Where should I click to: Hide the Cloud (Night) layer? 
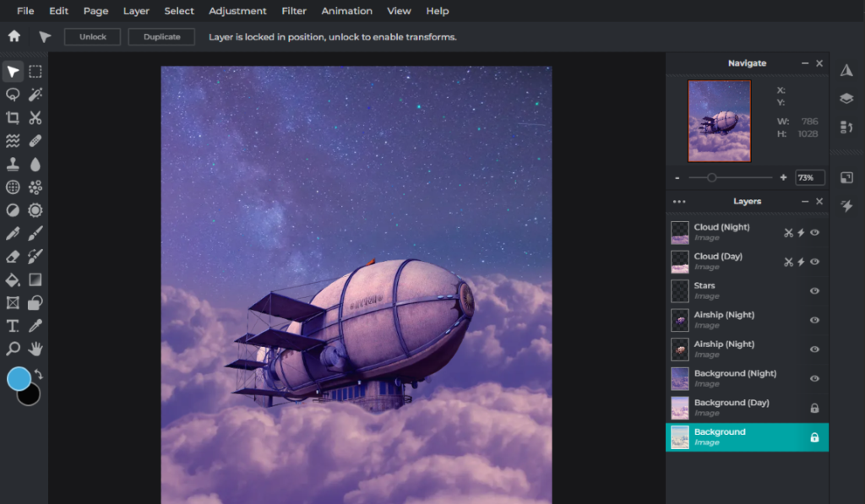pos(813,232)
